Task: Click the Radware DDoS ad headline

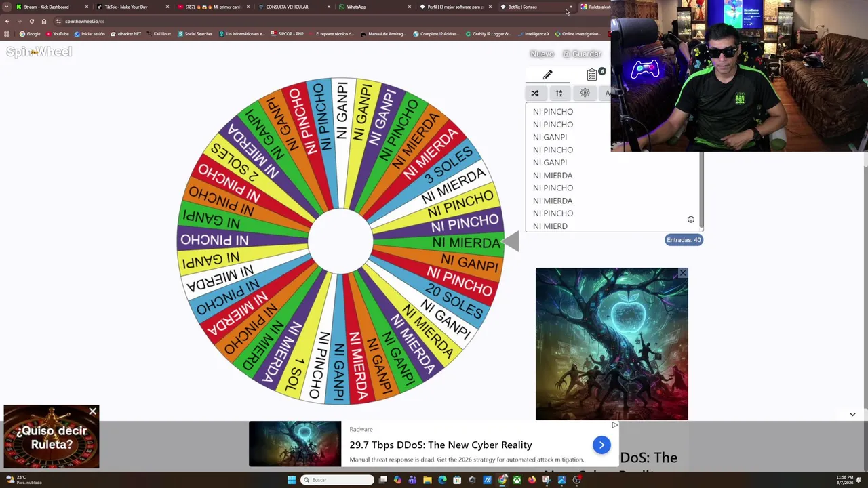Action: [x=441, y=445]
